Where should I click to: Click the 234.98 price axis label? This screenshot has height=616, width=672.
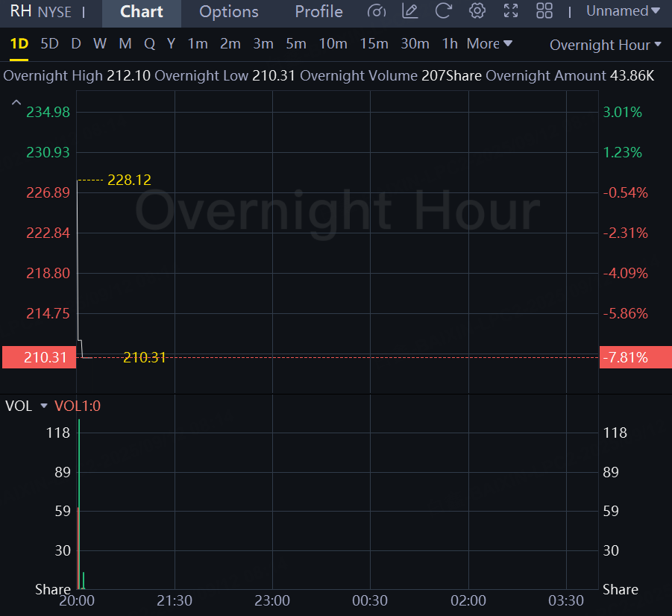(48, 112)
